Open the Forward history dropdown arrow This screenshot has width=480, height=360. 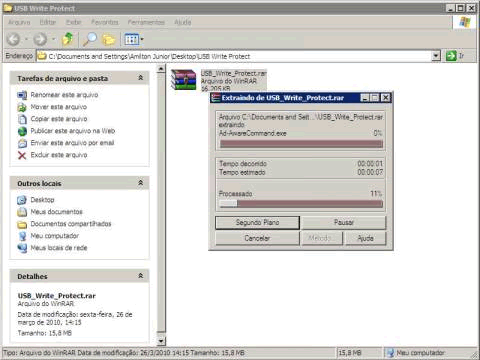[53, 39]
